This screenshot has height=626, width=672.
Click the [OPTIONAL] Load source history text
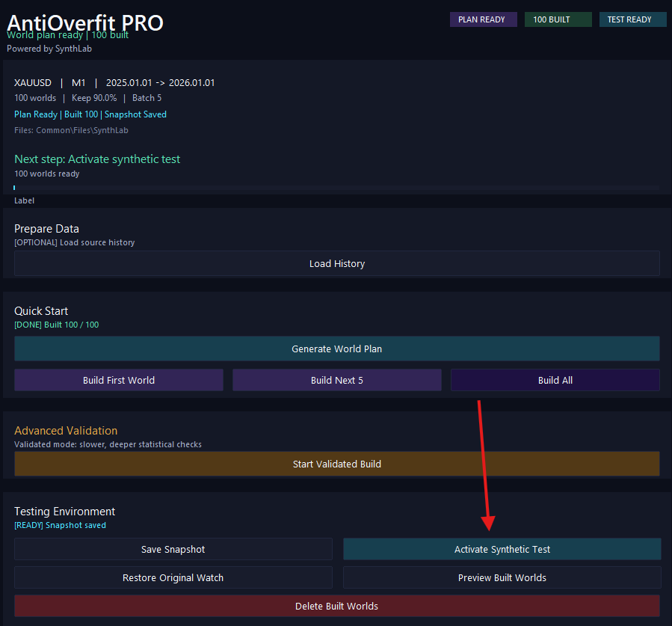pos(75,242)
